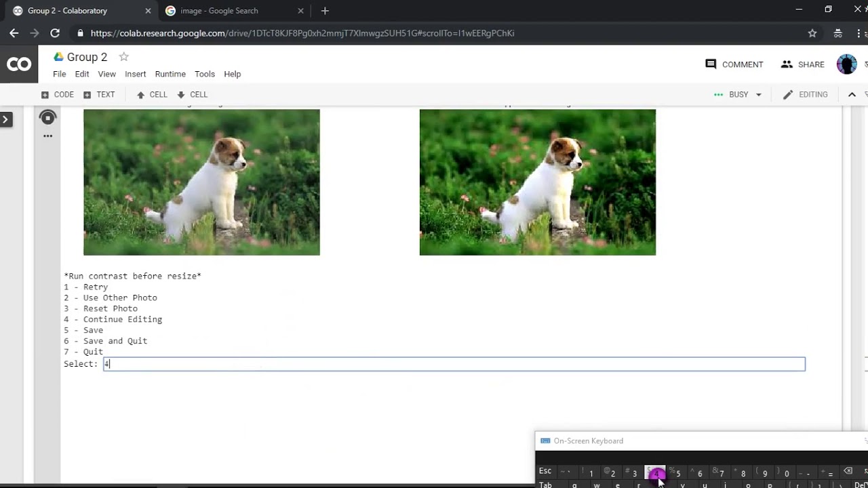This screenshot has height=488, width=868.
Task: Click the Select input field
Action: pos(454,364)
